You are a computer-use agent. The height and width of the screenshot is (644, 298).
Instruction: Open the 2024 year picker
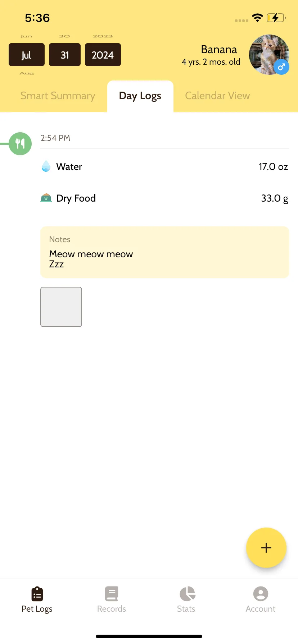pos(103,55)
